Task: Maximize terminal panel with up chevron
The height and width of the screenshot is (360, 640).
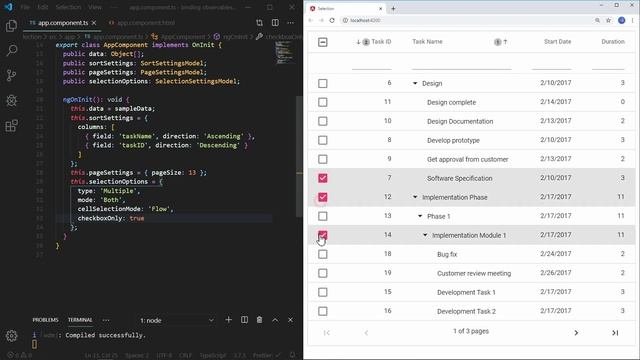Action: pyautogui.click(x=275, y=320)
